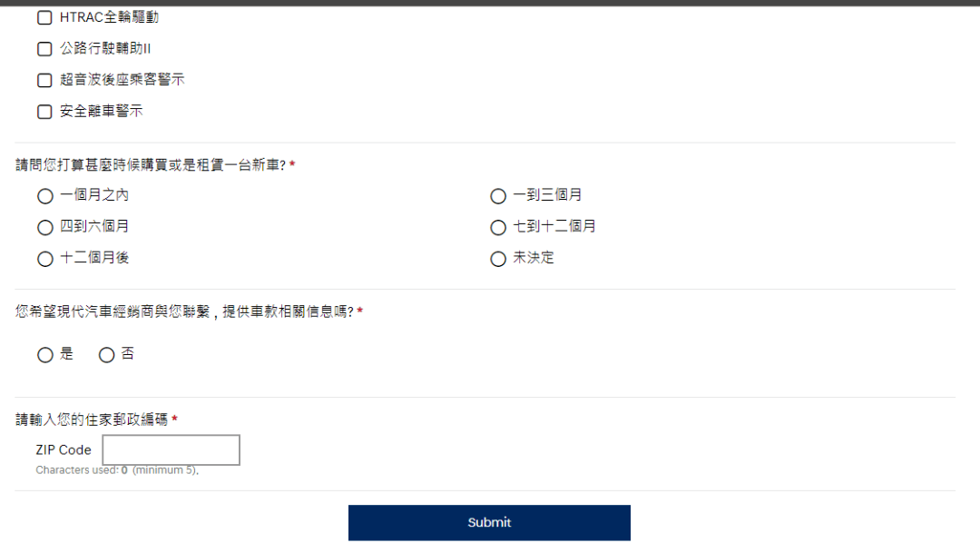Viewport: 980px width, 553px height.
Task: Mark the 未決定 radio button
Action: coord(498,259)
